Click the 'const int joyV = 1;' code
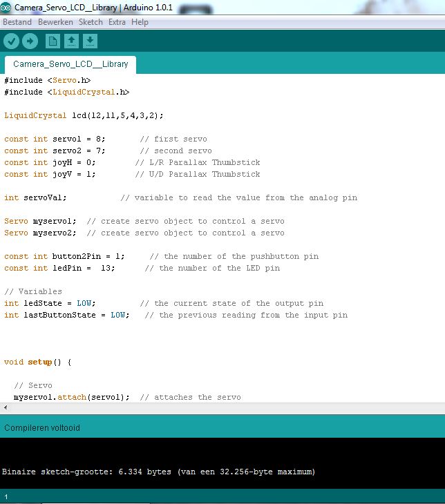The image size is (445, 504). coord(50,174)
